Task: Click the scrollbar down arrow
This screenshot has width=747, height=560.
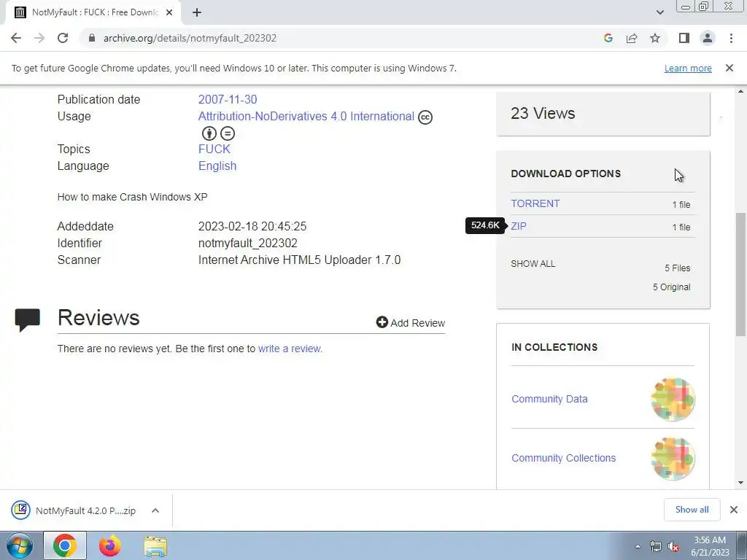Action: pos(741,483)
